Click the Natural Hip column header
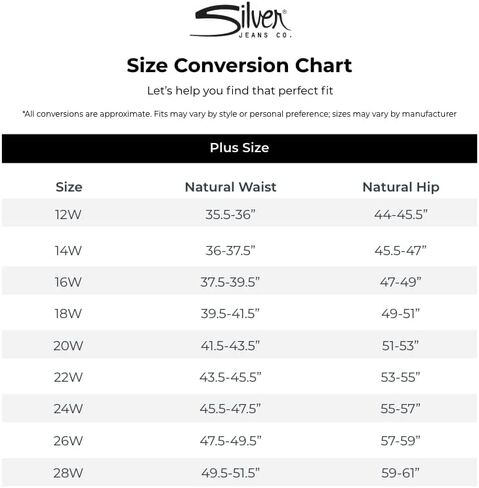 tap(401, 187)
